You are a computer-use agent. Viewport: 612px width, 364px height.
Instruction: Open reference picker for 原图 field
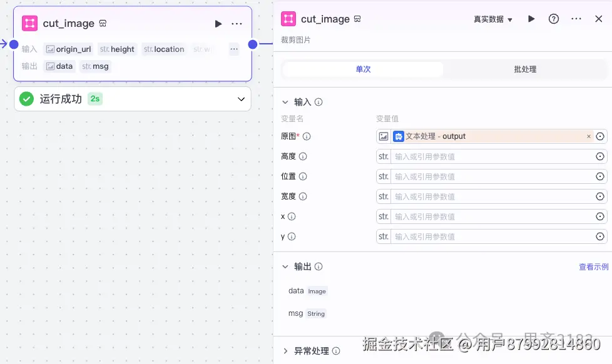pyautogui.click(x=600, y=136)
